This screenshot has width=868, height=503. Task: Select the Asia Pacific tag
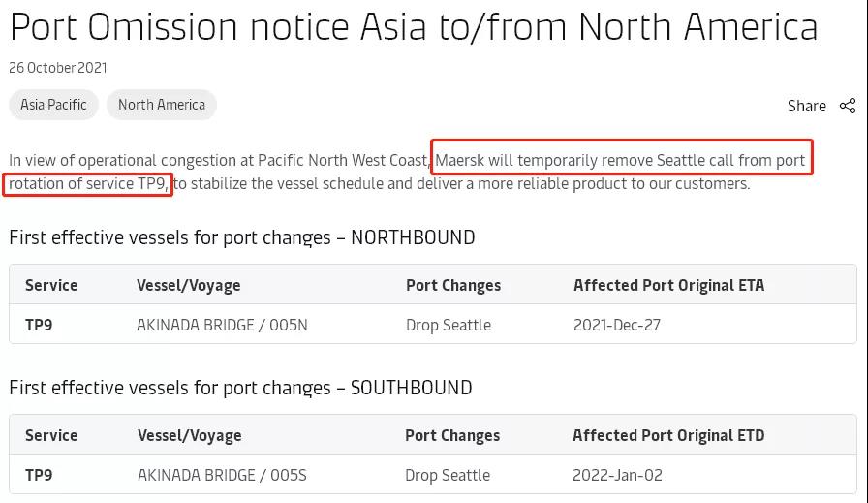(x=53, y=105)
